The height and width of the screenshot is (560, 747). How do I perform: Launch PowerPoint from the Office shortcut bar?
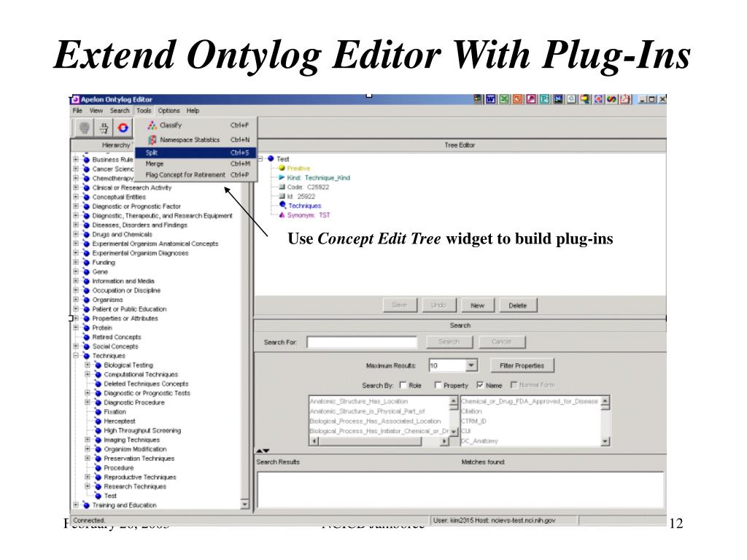pyautogui.click(x=517, y=99)
